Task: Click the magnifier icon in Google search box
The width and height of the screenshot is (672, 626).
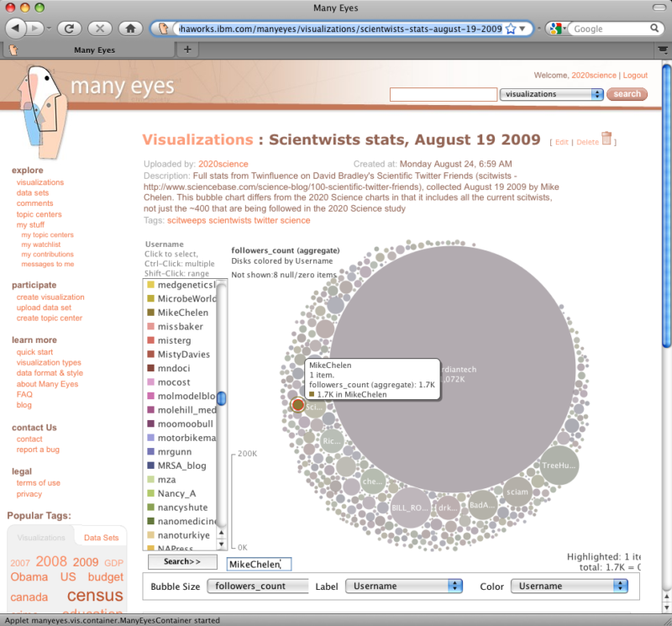Action: pos(654,29)
